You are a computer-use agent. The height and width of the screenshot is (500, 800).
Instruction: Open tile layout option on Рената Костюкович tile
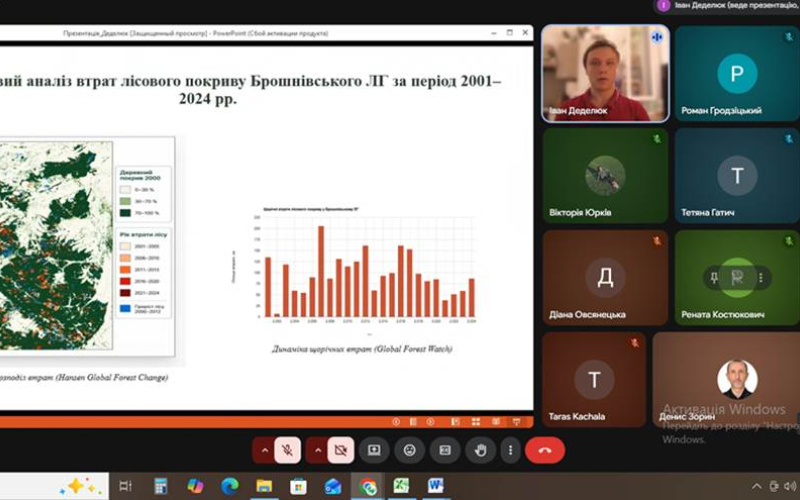[737, 278]
